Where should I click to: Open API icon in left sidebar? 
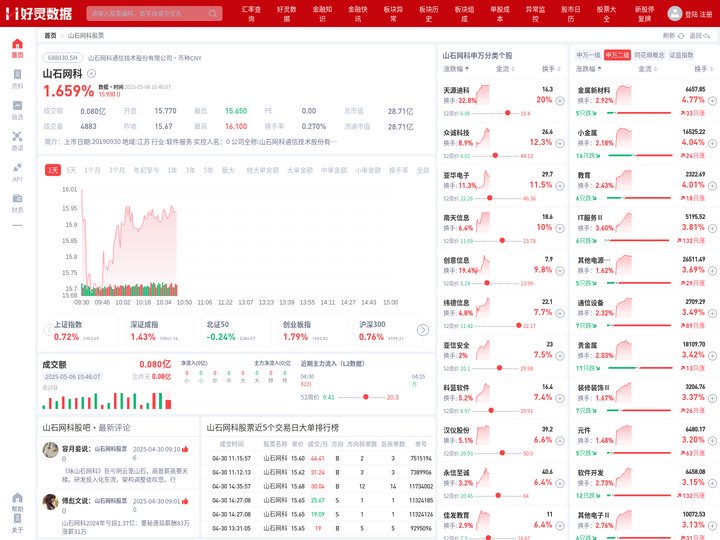coord(17,167)
